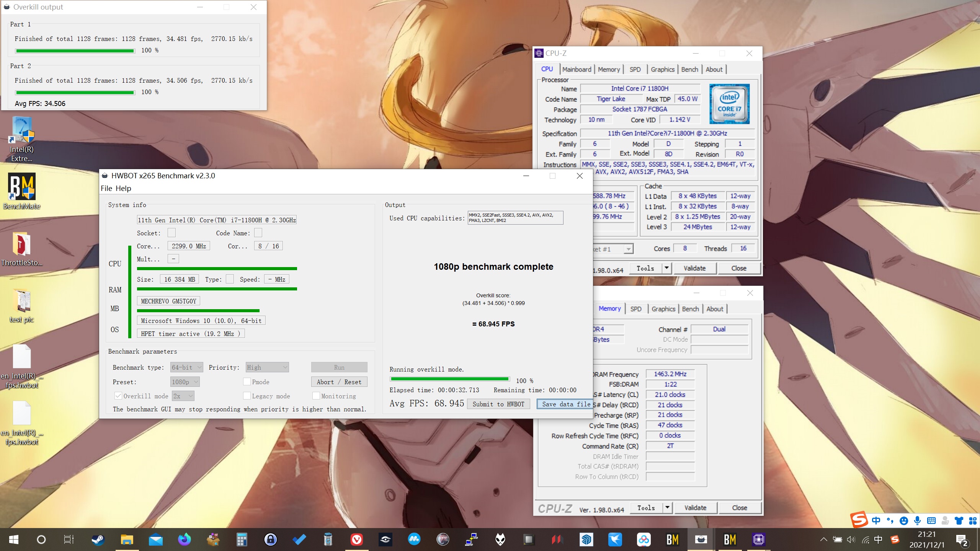Click the Save data file button
This screenshot has height=551, width=980.
coord(565,404)
